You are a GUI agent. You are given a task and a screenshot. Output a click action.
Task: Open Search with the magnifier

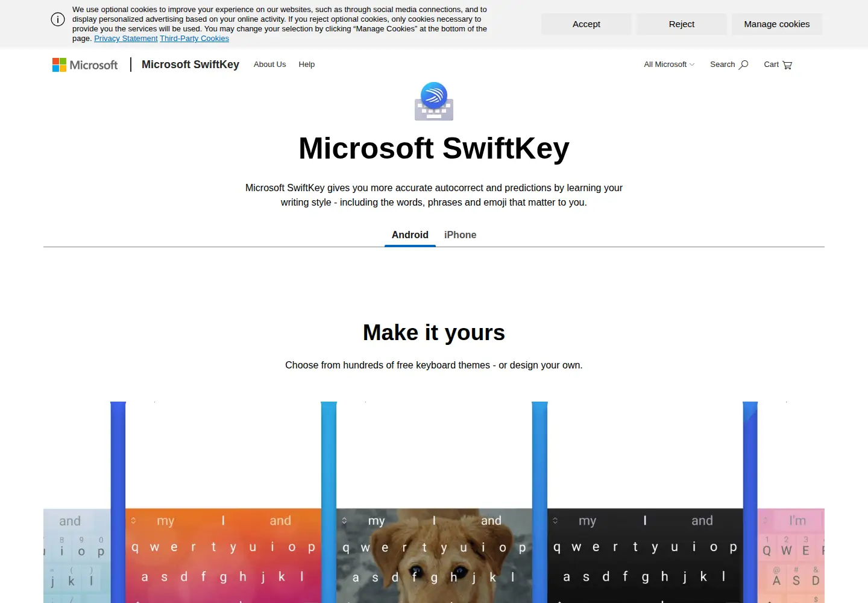(x=729, y=65)
